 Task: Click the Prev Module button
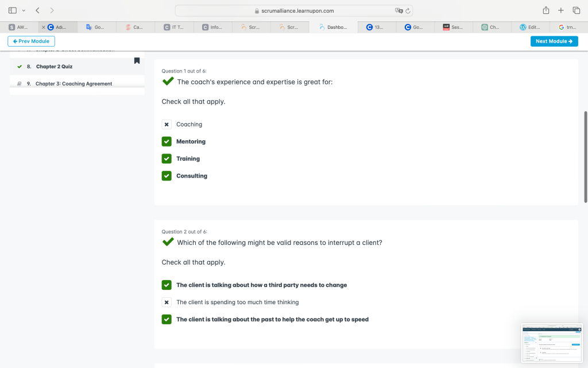click(x=31, y=41)
